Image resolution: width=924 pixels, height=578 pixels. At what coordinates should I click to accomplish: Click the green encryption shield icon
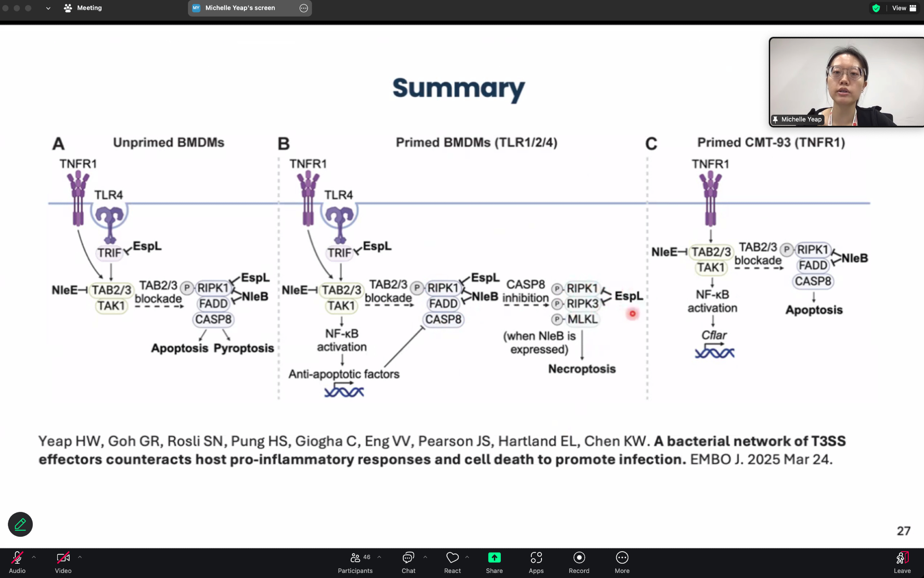pos(876,8)
